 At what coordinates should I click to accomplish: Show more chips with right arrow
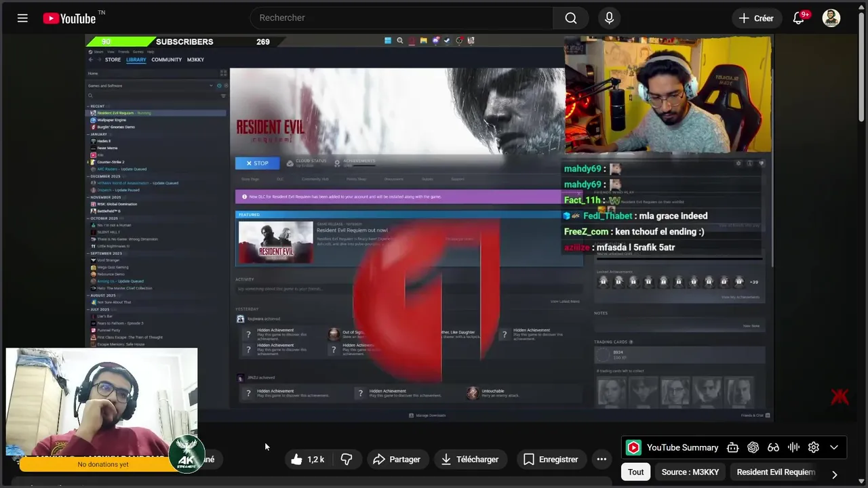pyautogui.click(x=835, y=474)
